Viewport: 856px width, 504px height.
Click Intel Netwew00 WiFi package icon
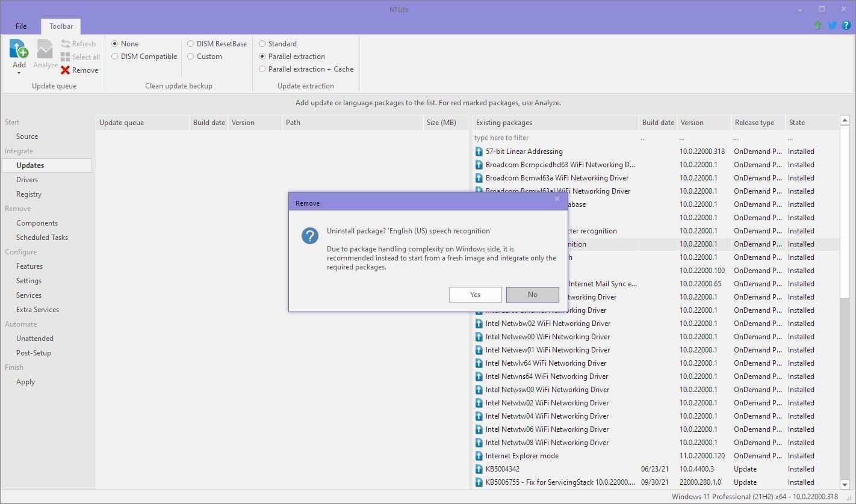[479, 337]
